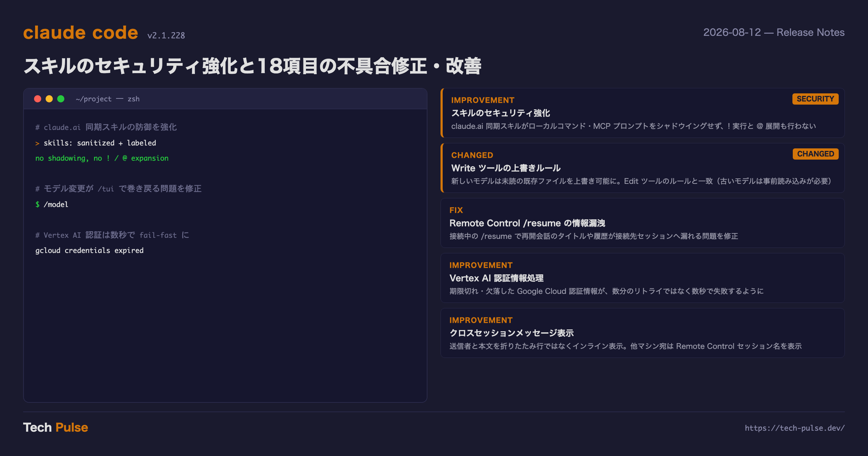Click the FIX category label
Screen dimensions: 868x456
[456, 210]
